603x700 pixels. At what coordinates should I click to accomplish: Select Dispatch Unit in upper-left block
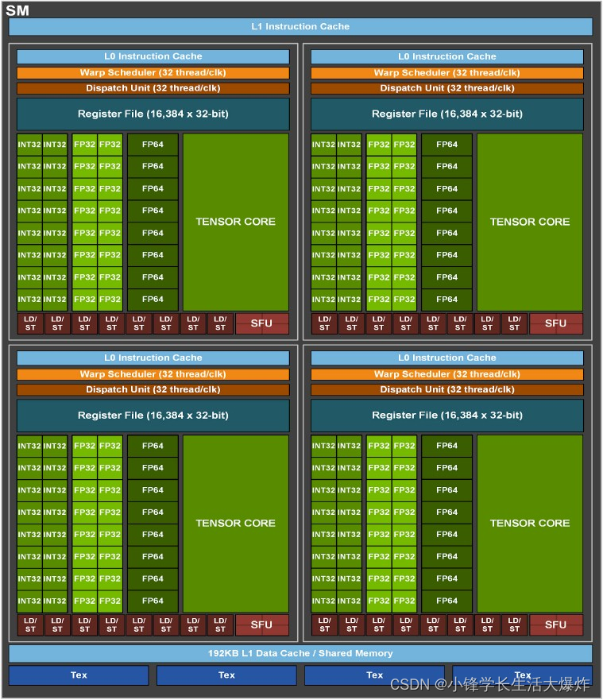coord(153,88)
